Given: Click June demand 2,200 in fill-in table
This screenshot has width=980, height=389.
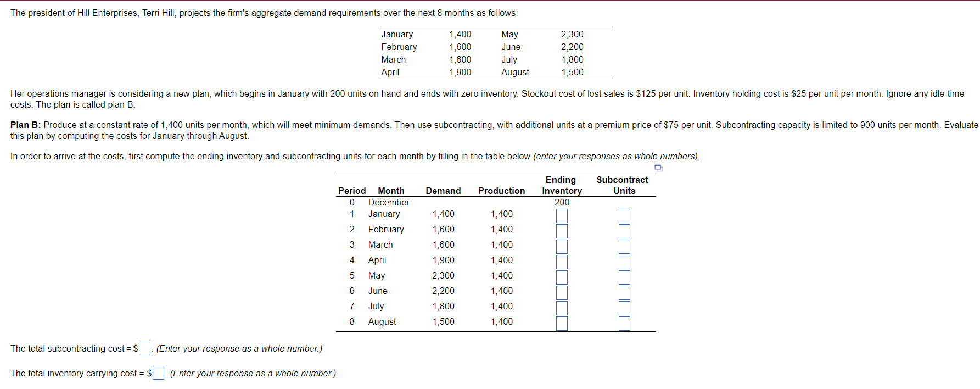Looking at the screenshot, I should point(443,291).
